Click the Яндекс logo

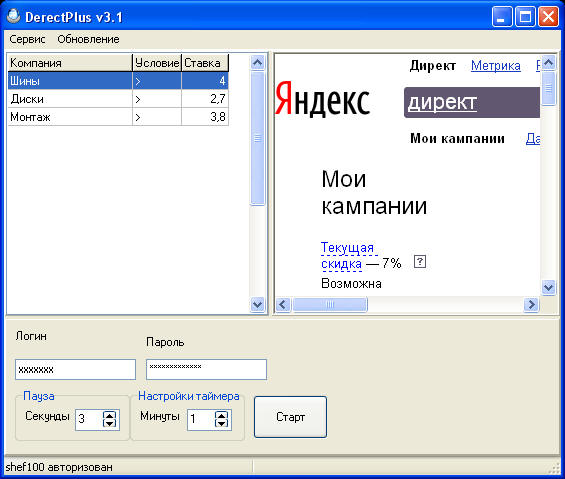click(323, 99)
